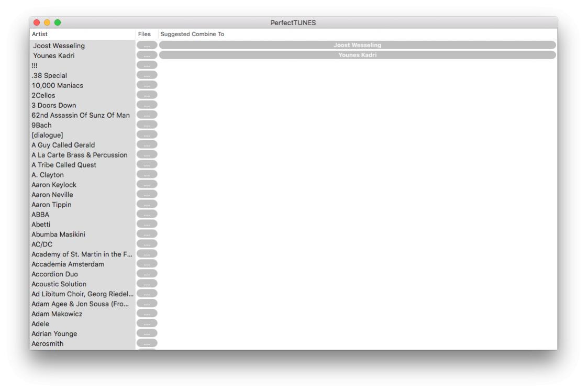Click the green zoom window button
Image resolution: width=587 pixels, height=392 pixels.
pyautogui.click(x=58, y=23)
